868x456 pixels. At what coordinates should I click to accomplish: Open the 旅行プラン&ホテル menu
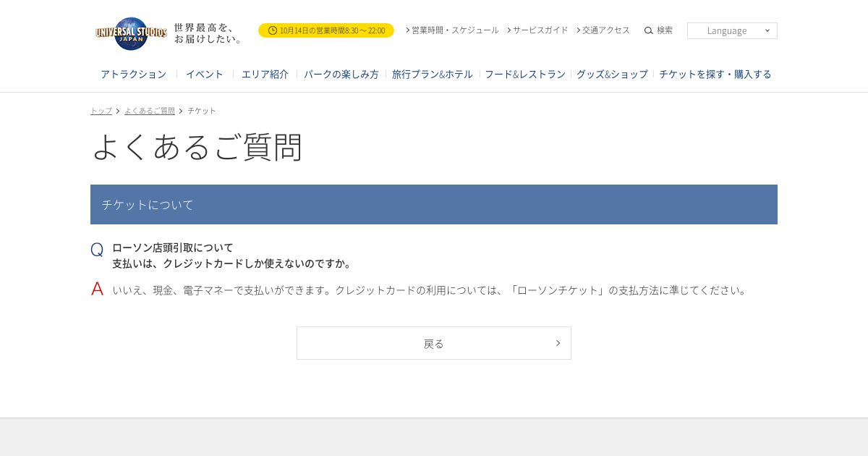click(433, 74)
